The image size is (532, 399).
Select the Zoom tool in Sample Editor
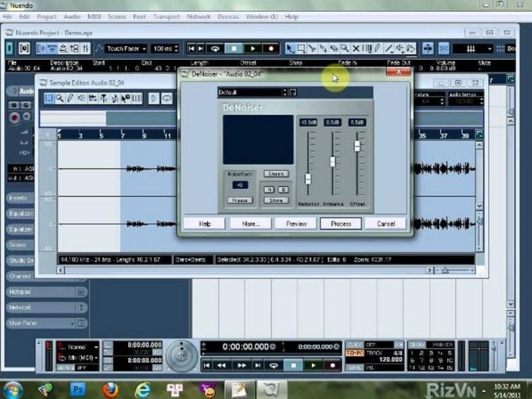(60, 98)
